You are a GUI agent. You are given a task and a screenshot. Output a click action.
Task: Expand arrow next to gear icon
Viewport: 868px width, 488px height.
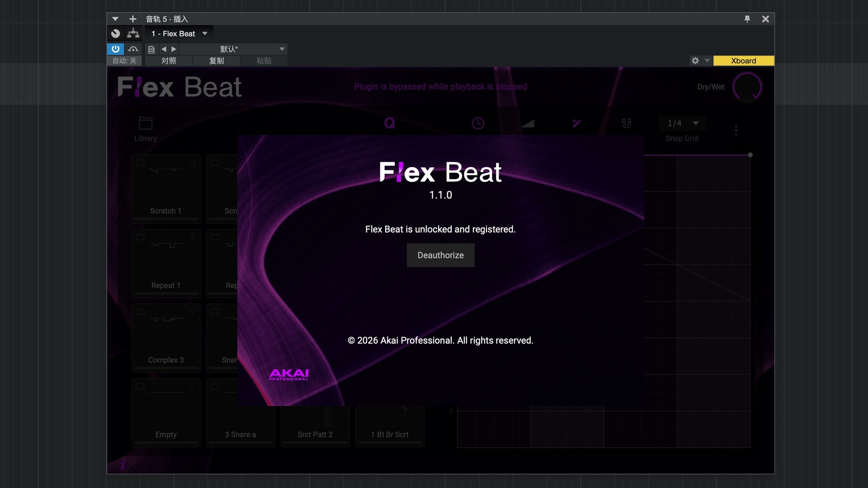707,61
